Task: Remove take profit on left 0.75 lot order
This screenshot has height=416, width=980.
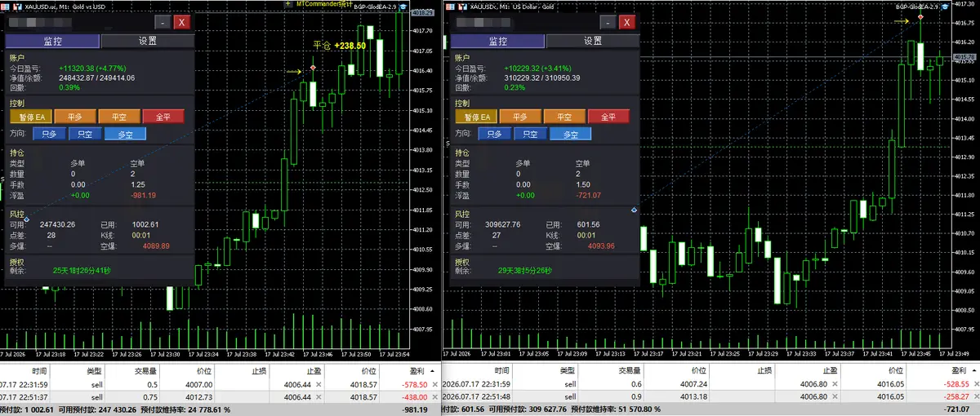Action: point(318,396)
